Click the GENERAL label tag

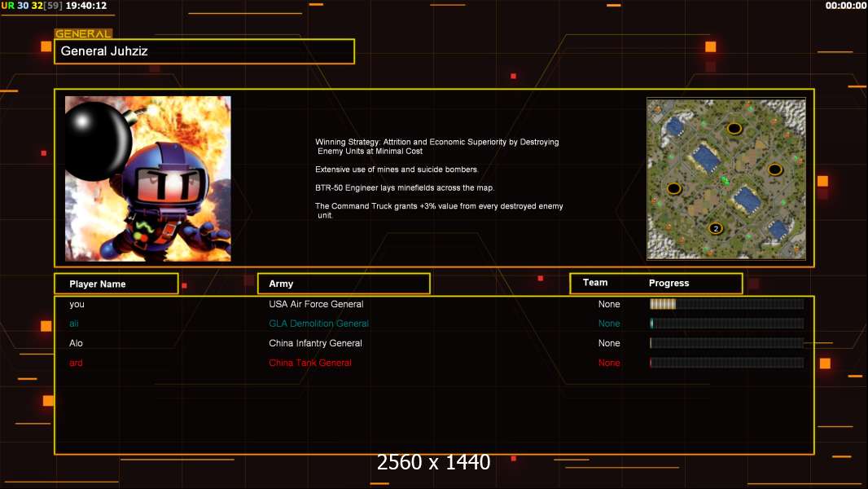pyautogui.click(x=84, y=33)
